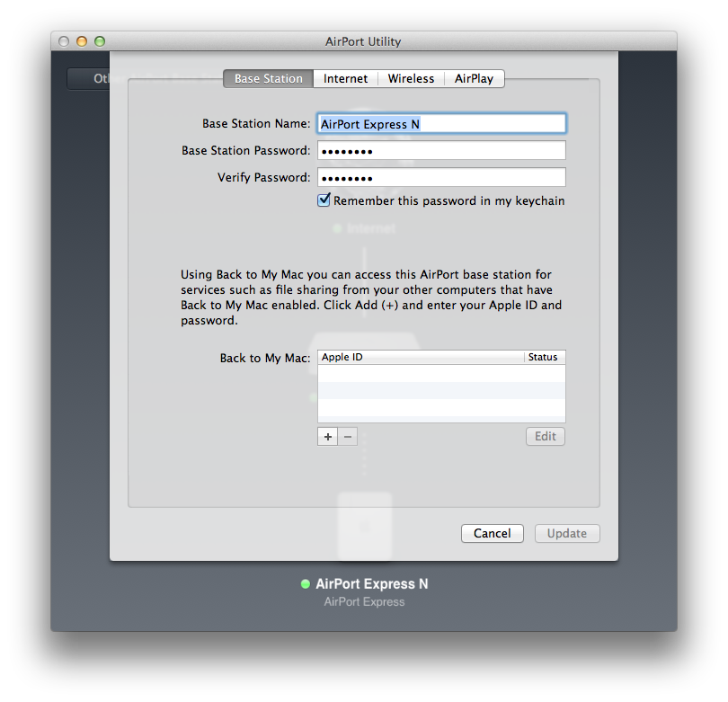Open the AirPlay tab

[474, 78]
